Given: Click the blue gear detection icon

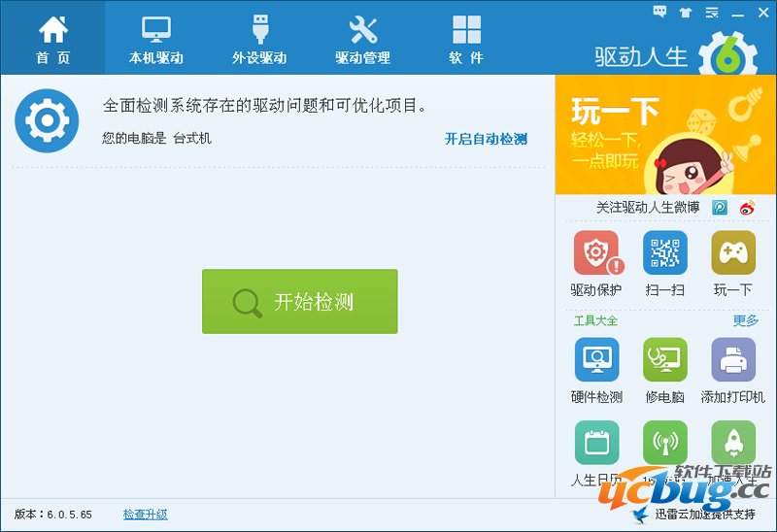Looking at the screenshot, I should tap(47, 120).
